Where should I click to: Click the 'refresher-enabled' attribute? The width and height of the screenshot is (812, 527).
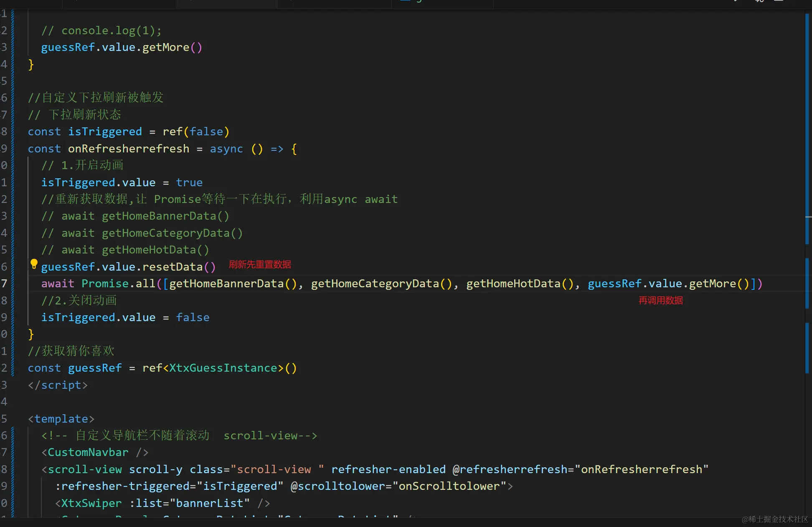pos(388,470)
